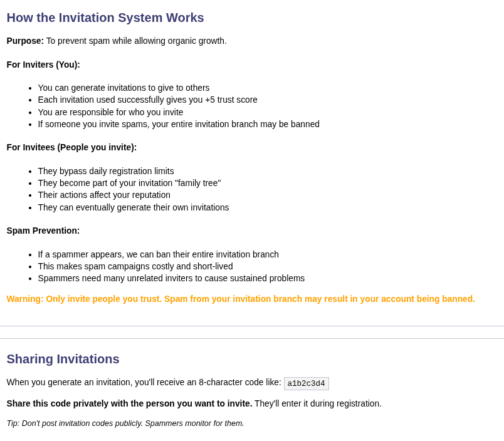This screenshot has width=504, height=441.
Task: Click 'You can generate invitations' bullet
Action: pyautogui.click(x=123, y=88)
